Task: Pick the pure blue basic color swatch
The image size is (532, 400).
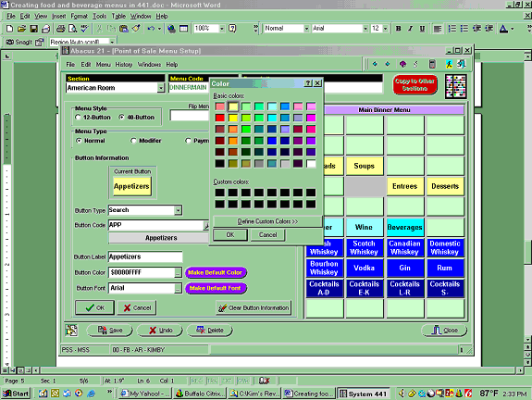Action: pyautogui.click(x=272, y=141)
